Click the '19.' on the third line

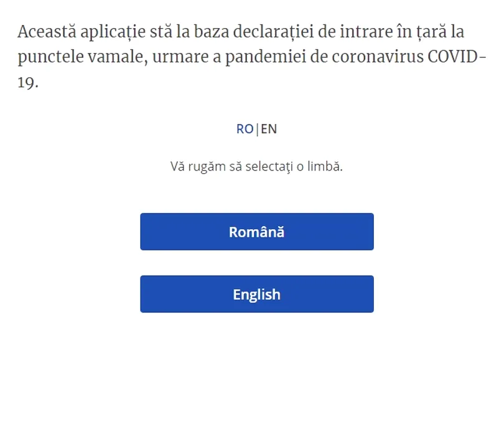[27, 83]
